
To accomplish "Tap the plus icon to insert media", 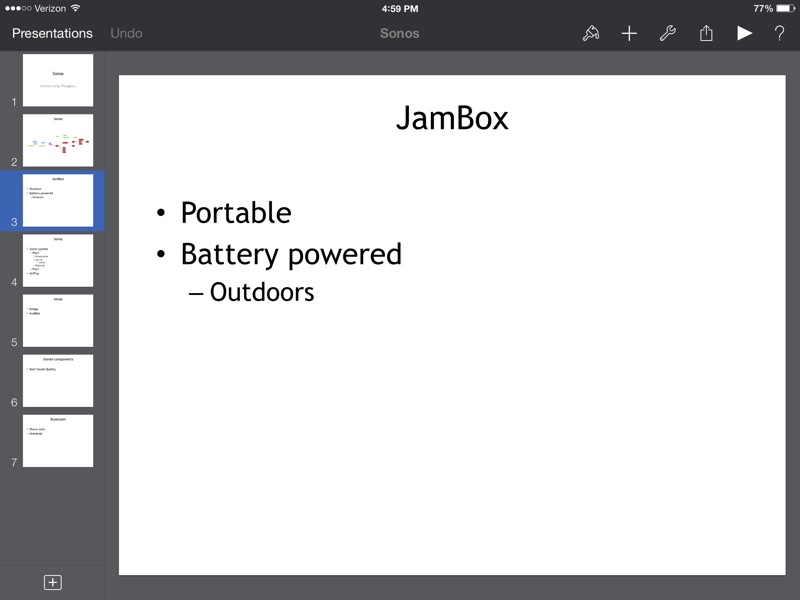I will [x=629, y=33].
